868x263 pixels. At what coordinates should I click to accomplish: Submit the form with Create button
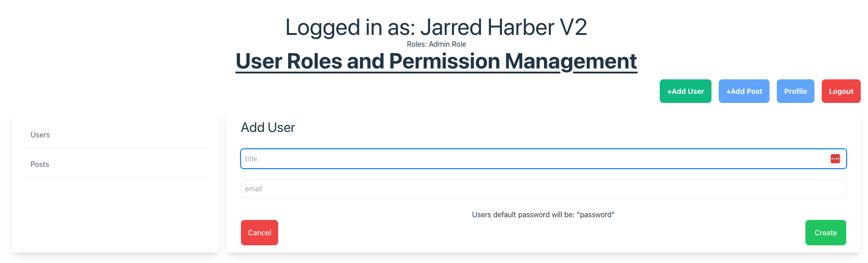(825, 233)
